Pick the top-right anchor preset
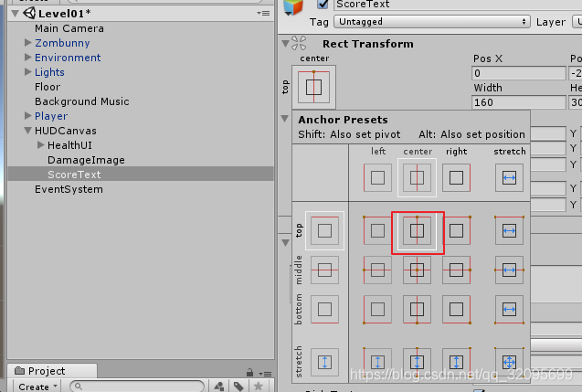The height and width of the screenshot is (392, 582). 456,231
